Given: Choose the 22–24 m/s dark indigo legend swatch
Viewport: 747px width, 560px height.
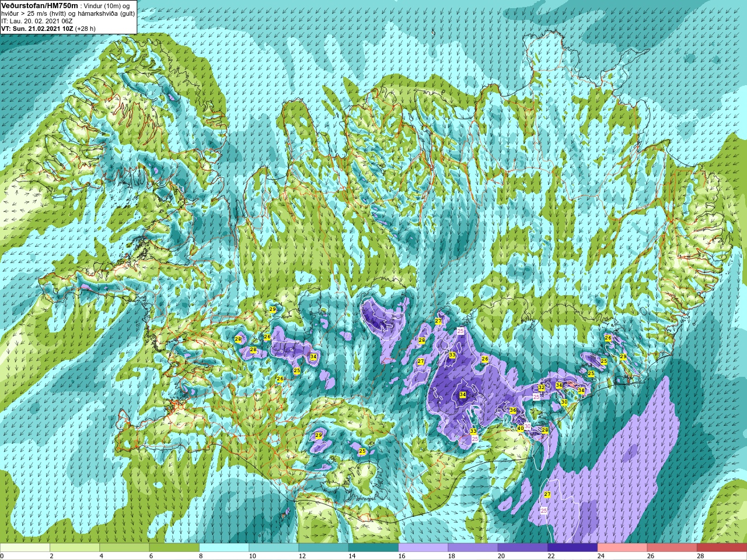Looking at the screenshot, I should (573, 548).
